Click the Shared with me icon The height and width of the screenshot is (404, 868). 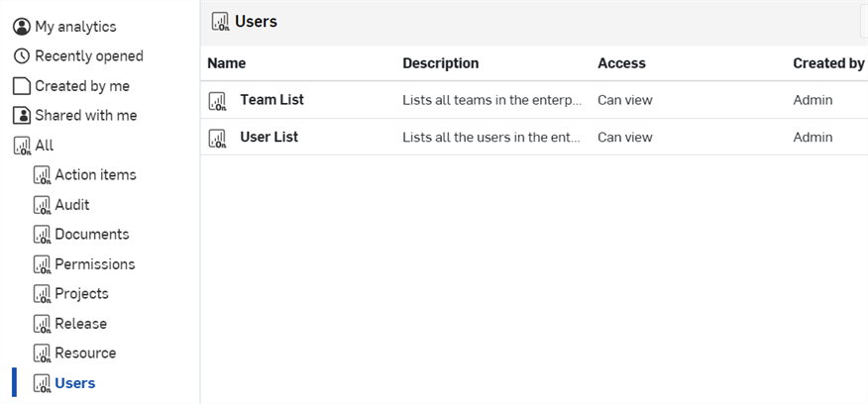(22, 116)
